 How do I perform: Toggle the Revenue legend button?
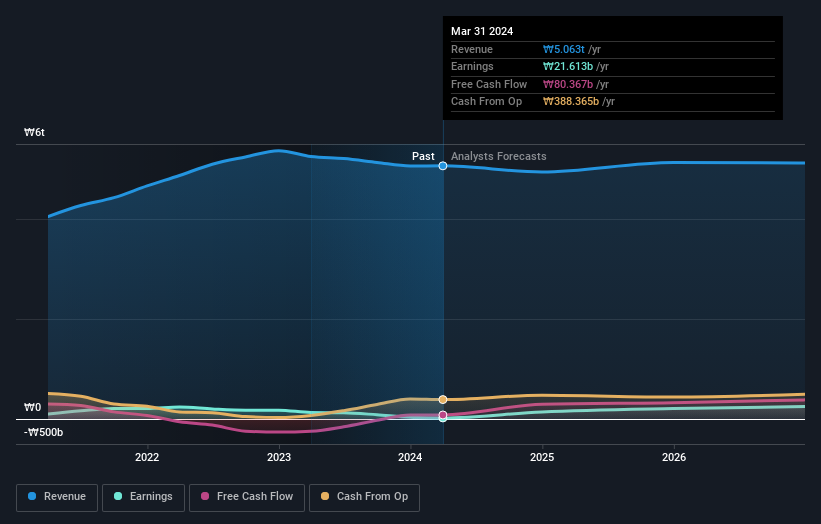pyautogui.click(x=57, y=497)
